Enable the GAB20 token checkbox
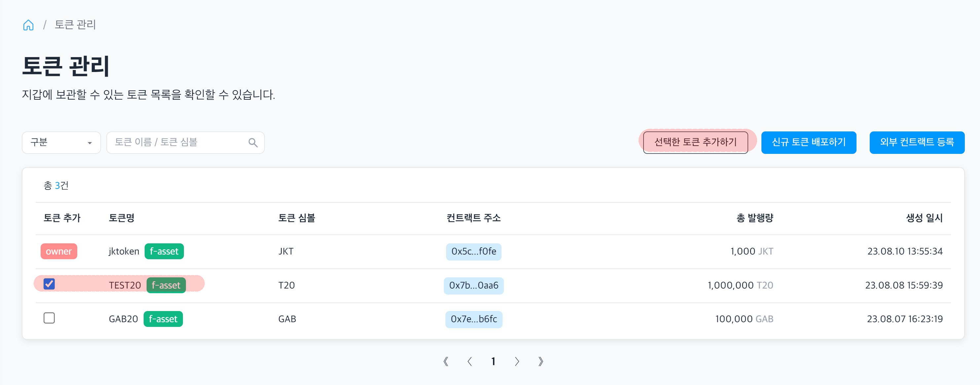This screenshot has height=385, width=980. (x=50, y=319)
